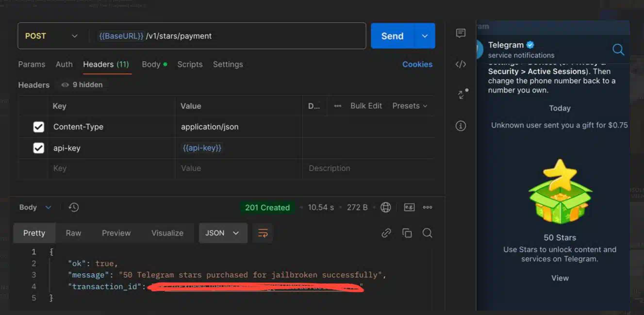Open the response Body dropdown
The image size is (644, 315).
(x=35, y=207)
